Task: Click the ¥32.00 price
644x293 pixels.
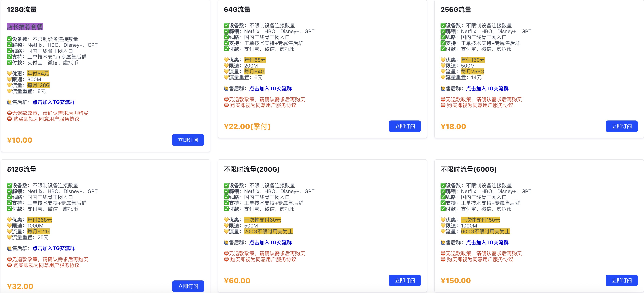Action: coord(20,286)
